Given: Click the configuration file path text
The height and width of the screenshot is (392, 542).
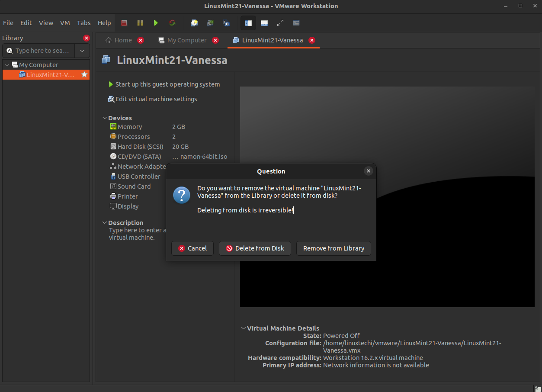Looking at the screenshot, I should pos(412,347).
